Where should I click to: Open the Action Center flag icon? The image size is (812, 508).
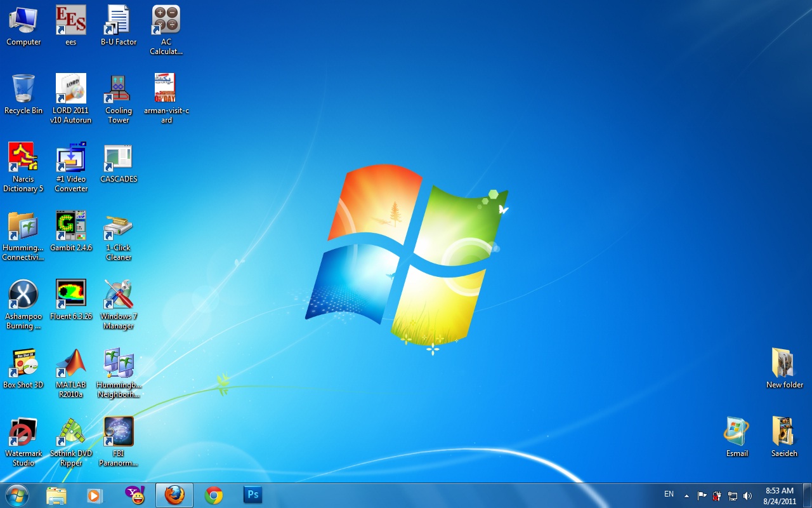[702, 496]
